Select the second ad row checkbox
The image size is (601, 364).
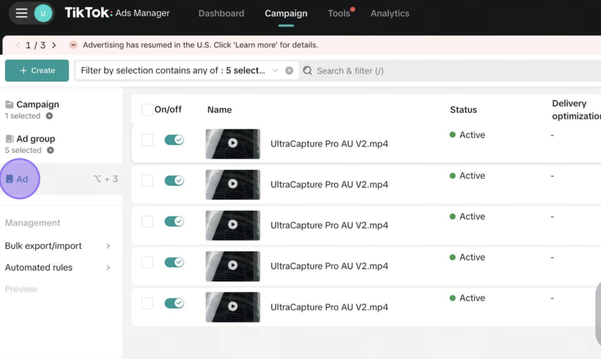tap(147, 181)
